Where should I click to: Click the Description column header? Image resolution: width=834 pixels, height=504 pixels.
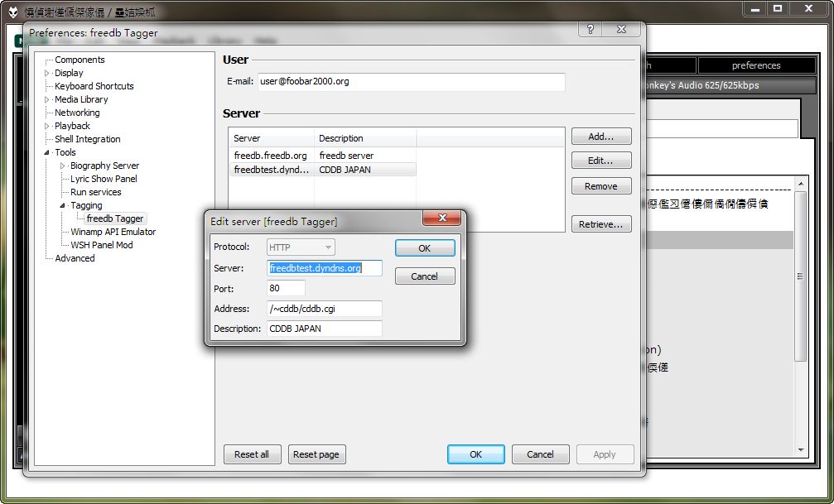point(365,138)
